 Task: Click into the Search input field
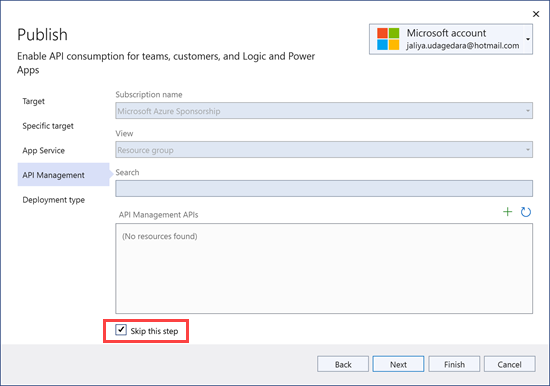pos(324,188)
